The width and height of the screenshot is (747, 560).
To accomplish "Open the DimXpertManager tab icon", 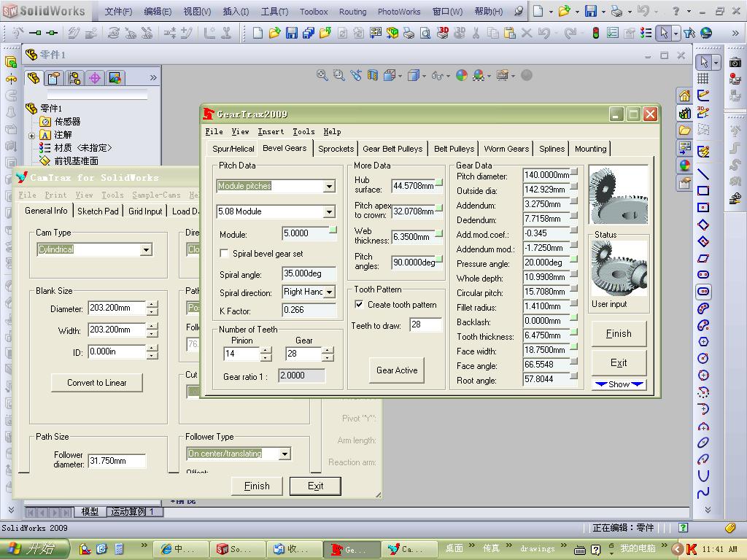I will click(95, 77).
